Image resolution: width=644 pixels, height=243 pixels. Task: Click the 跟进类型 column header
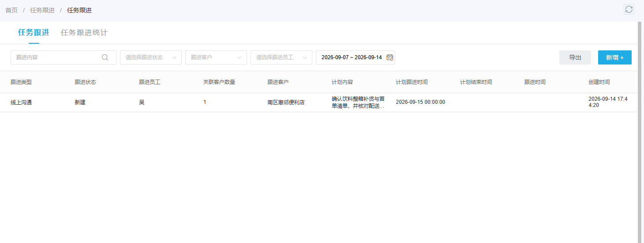tap(21, 82)
